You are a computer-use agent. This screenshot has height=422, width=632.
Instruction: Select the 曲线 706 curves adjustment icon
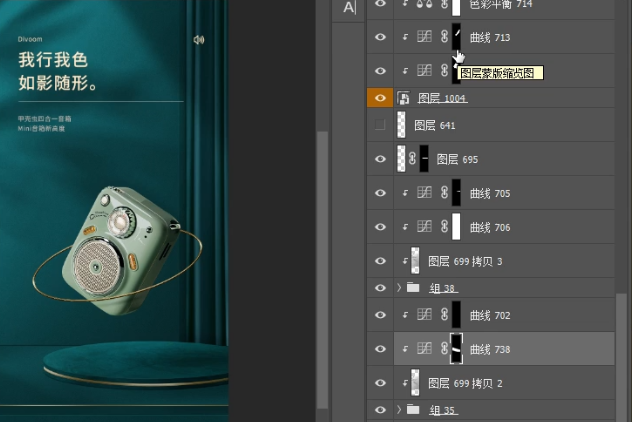[424, 227]
